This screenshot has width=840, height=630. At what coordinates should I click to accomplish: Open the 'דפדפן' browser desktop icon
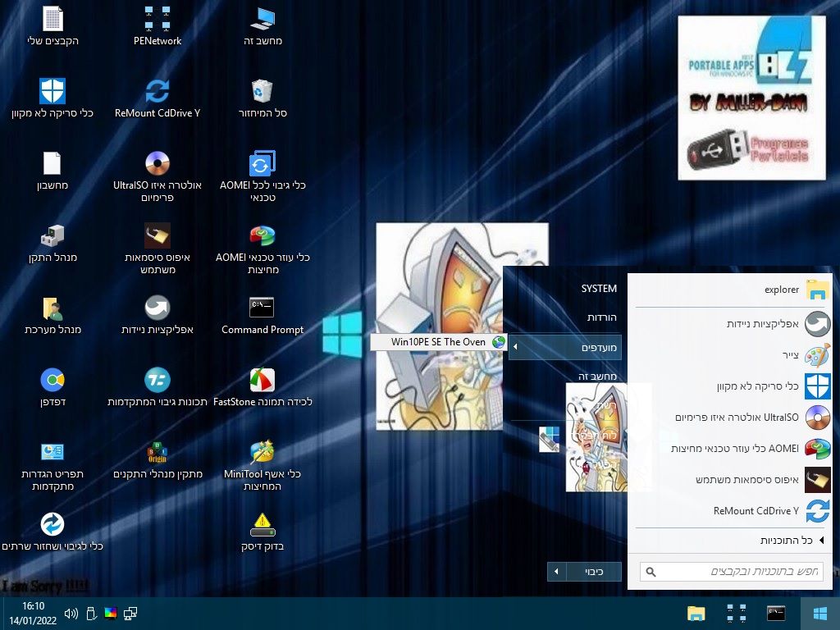52,388
